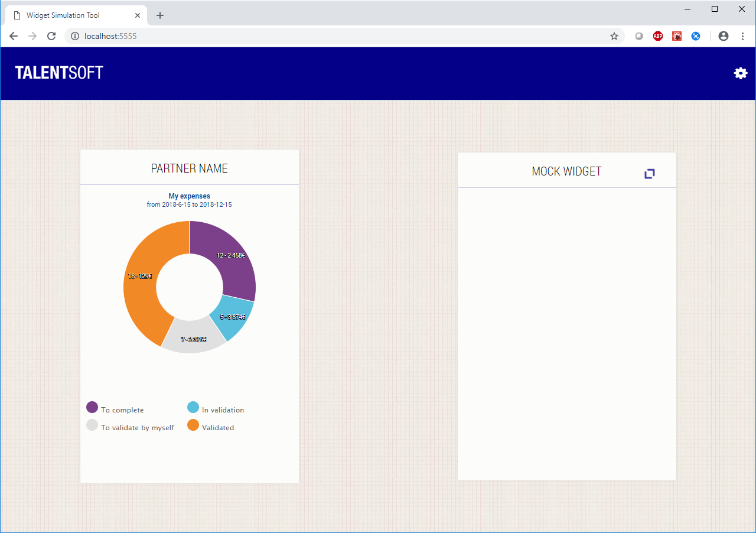
Task: Click the expand icon on the Mock Widget
Action: (x=650, y=173)
